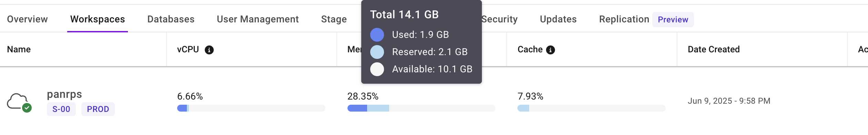Select the Updates tab
The image size is (868, 135).
click(558, 19)
